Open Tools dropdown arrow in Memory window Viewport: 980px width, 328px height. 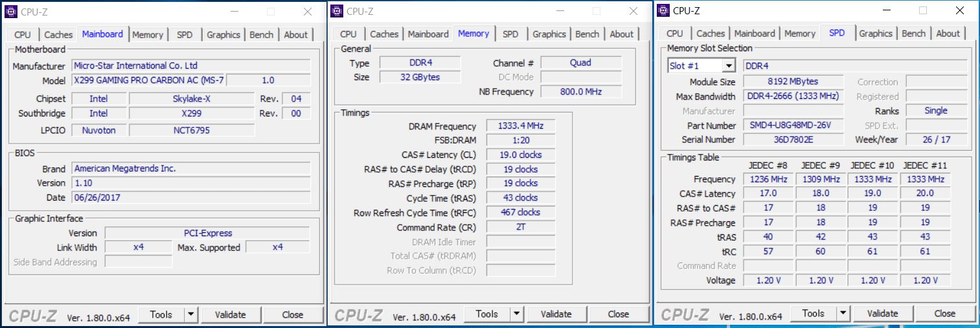click(517, 314)
